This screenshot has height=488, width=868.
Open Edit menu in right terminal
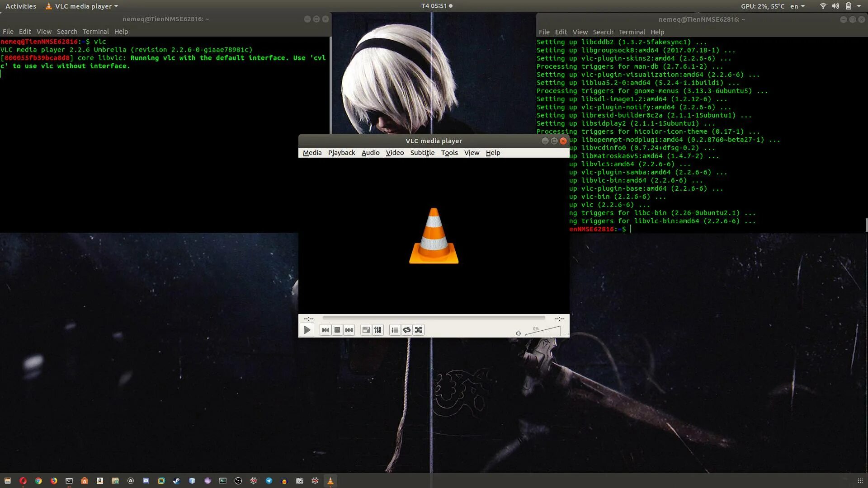click(x=561, y=32)
